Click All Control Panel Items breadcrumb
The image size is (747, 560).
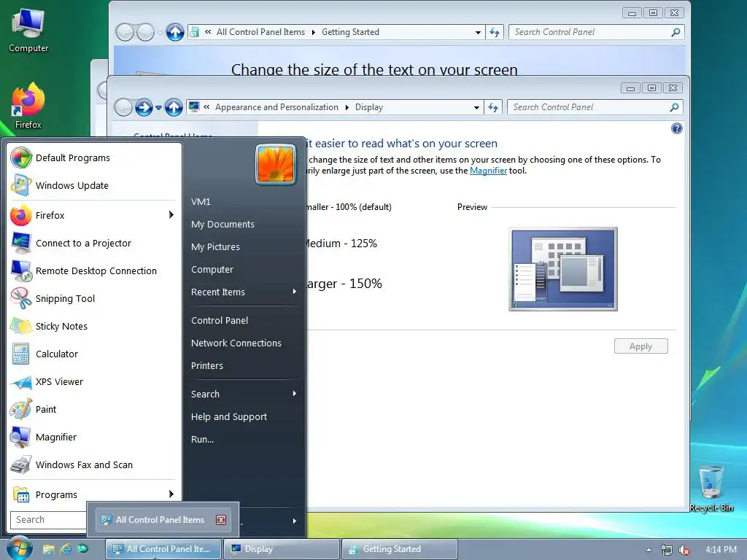pos(260,32)
